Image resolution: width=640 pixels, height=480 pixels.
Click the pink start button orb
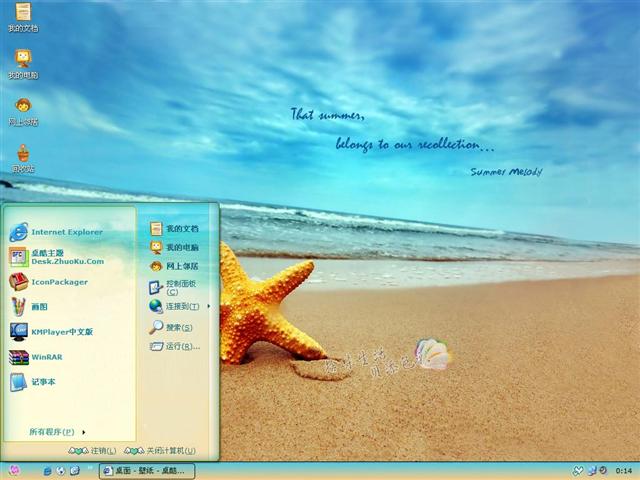click(x=14, y=471)
